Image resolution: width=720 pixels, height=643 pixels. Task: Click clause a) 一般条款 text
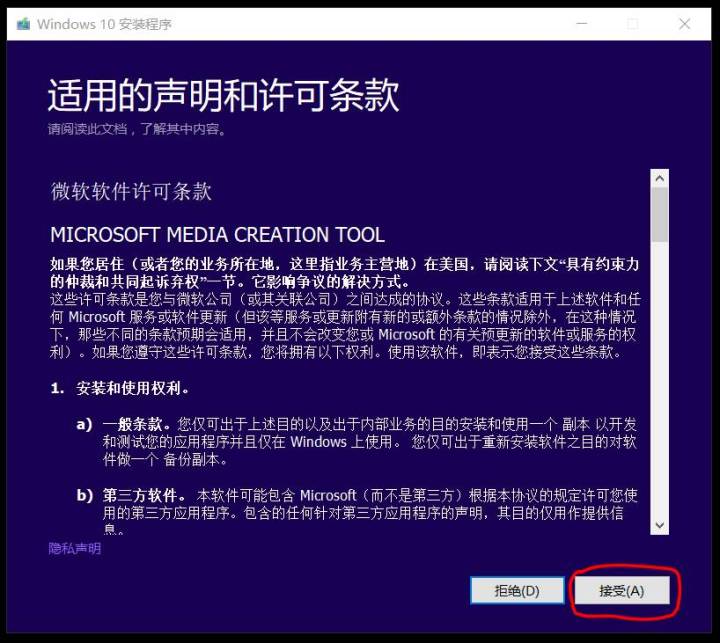[357, 441]
